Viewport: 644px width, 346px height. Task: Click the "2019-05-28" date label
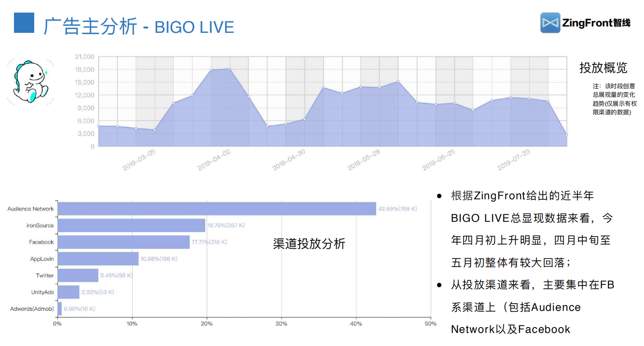tap(364, 160)
